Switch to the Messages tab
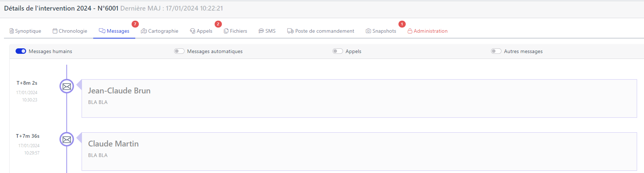Screen dimensions: 644x173 118,31
